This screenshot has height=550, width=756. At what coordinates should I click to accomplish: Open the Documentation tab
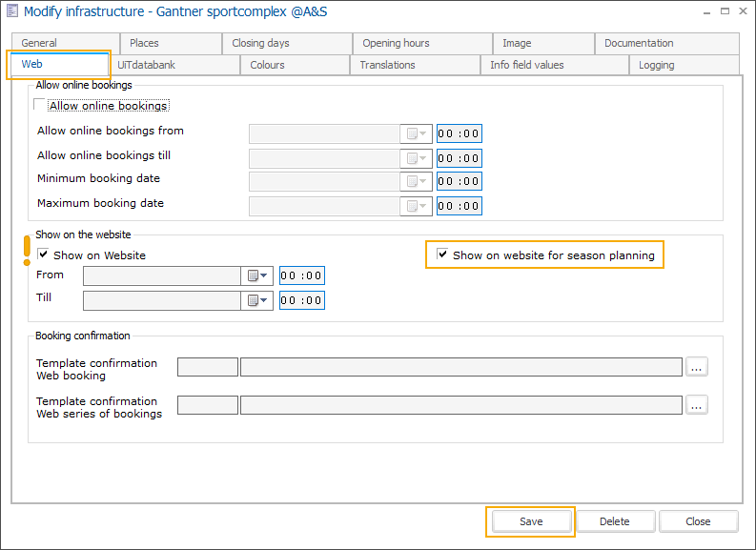coord(667,44)
